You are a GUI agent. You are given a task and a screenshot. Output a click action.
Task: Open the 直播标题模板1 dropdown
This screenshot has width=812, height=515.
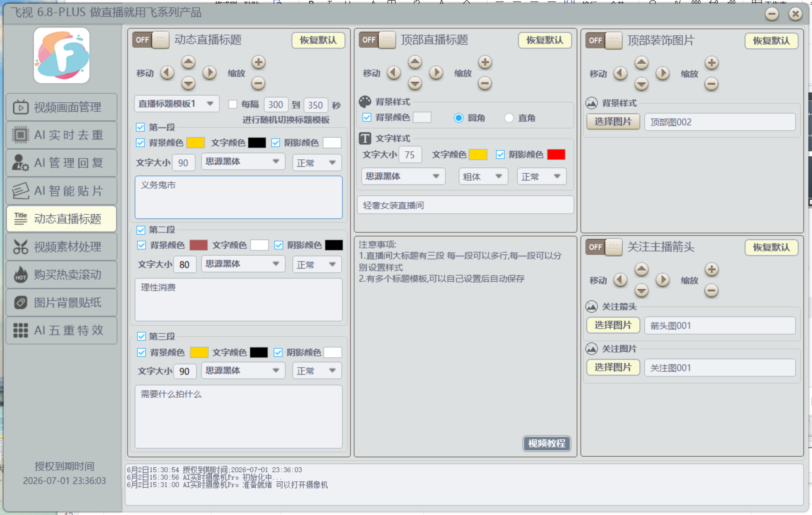click(177, 104)
